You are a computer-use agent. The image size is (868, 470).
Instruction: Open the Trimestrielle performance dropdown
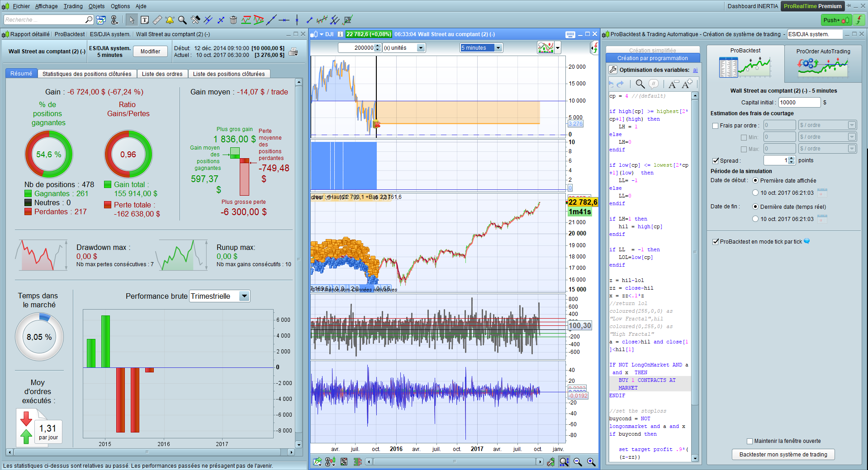point(244,296)
